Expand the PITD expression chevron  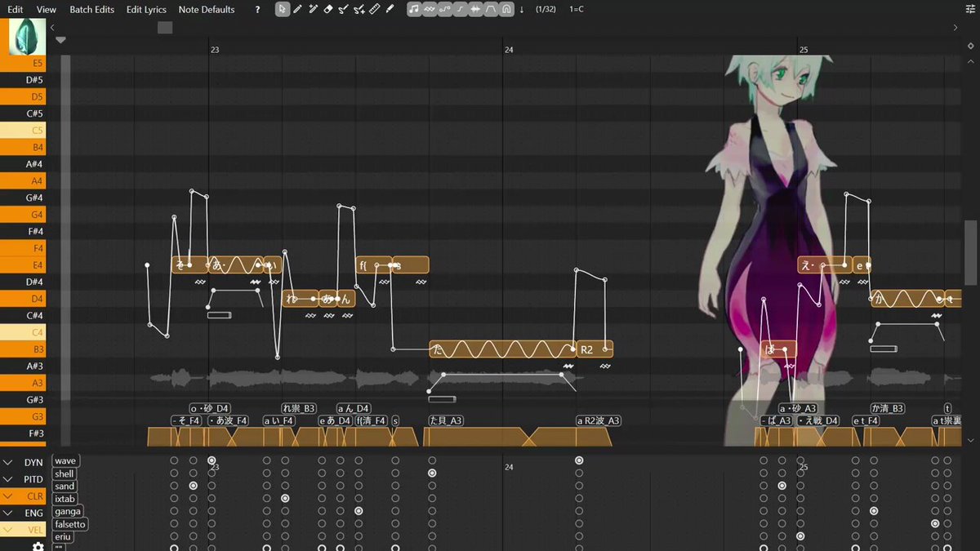8,479
